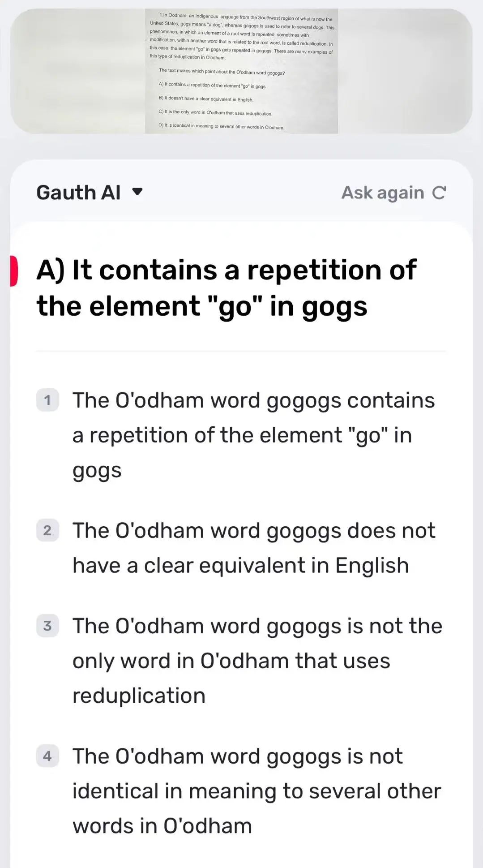
Task: Click step 3 text about reduplication
Action: coord(257,661)
